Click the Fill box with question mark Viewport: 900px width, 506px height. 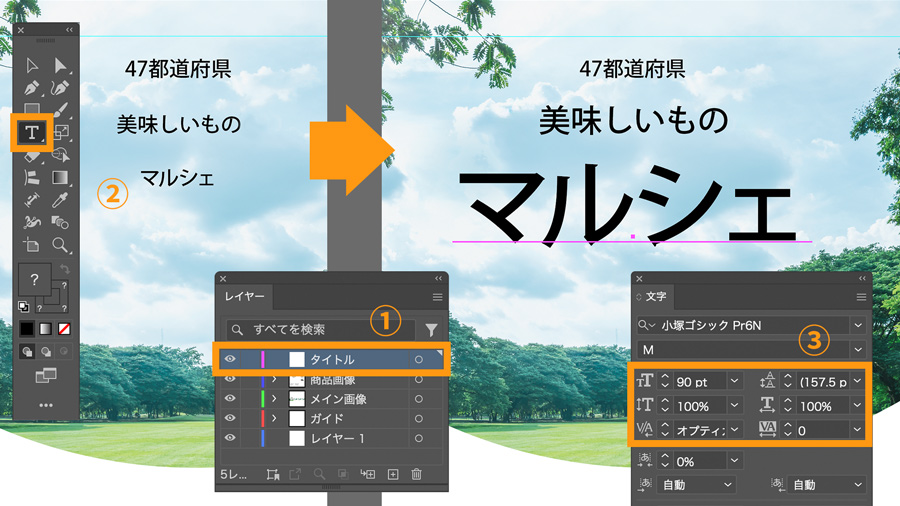[x=34, y=279]
